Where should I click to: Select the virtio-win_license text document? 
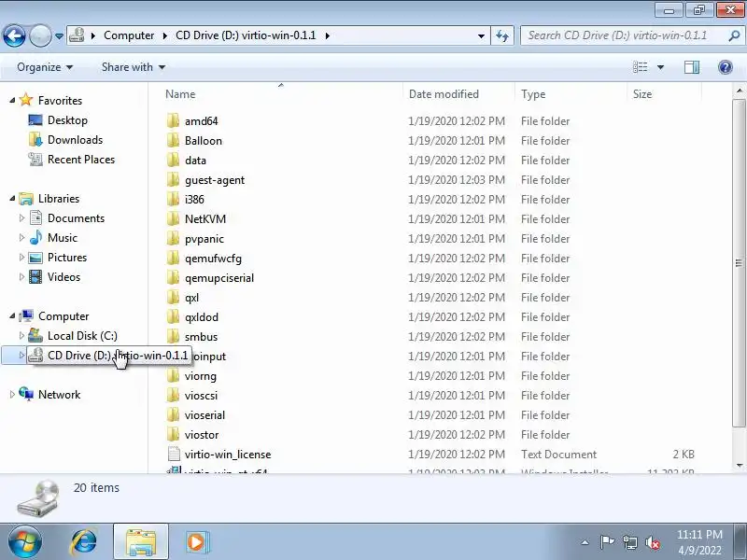[x=228, y=455]
